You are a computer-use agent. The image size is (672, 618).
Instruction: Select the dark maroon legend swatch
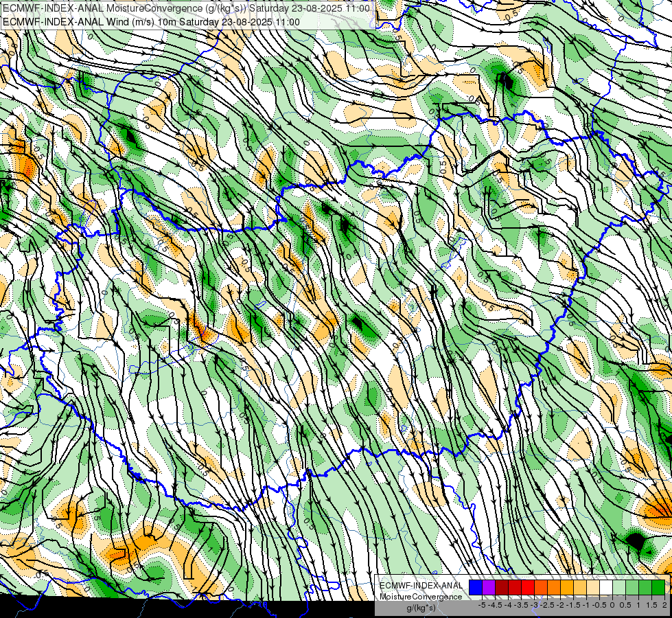(x=502, y=588)
